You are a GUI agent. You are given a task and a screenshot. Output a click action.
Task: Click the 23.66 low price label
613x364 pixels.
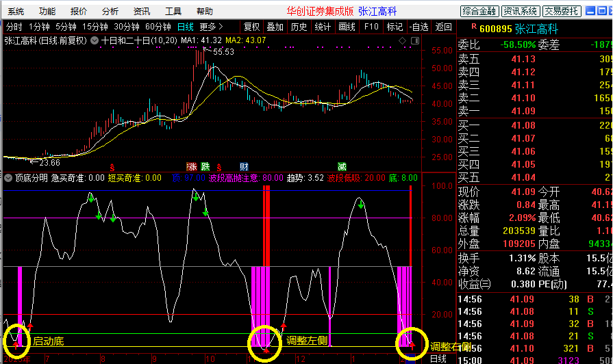pyautogui.click(x=49, y=162)
